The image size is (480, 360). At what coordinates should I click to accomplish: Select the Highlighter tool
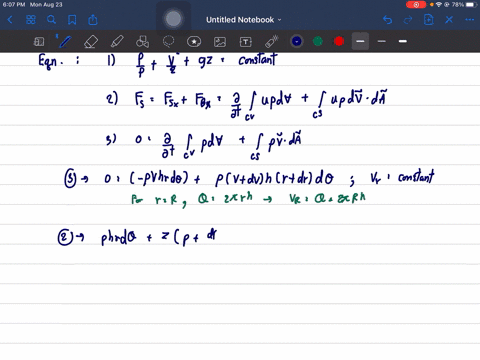tap(117, 42)
